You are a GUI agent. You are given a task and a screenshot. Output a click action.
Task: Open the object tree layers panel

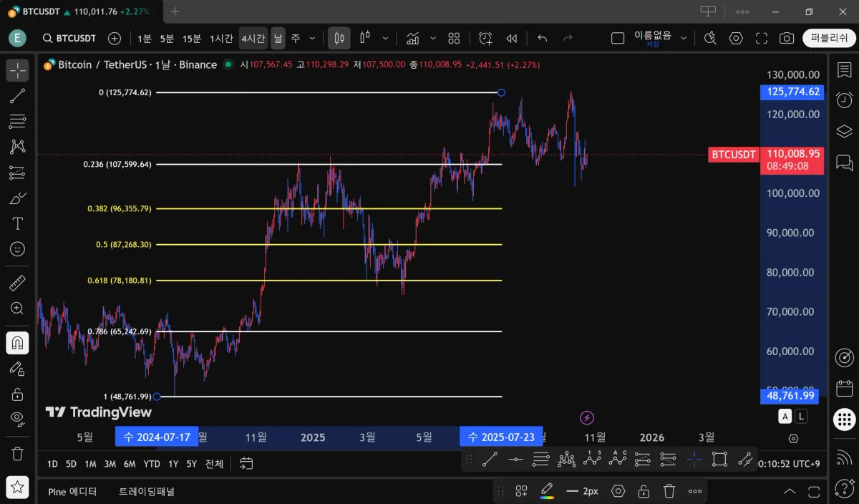[x=844, y=131]
